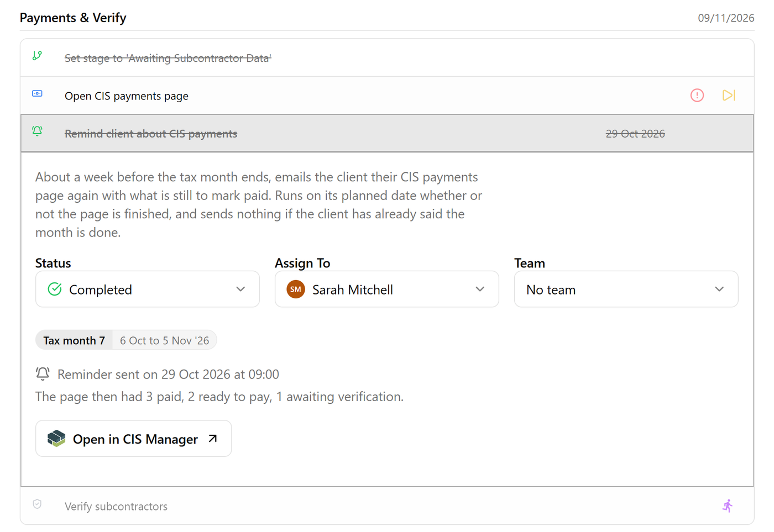Expand the Open CIS payments page task
Viewport: 774px width, 532px height.
pos(387,96)
